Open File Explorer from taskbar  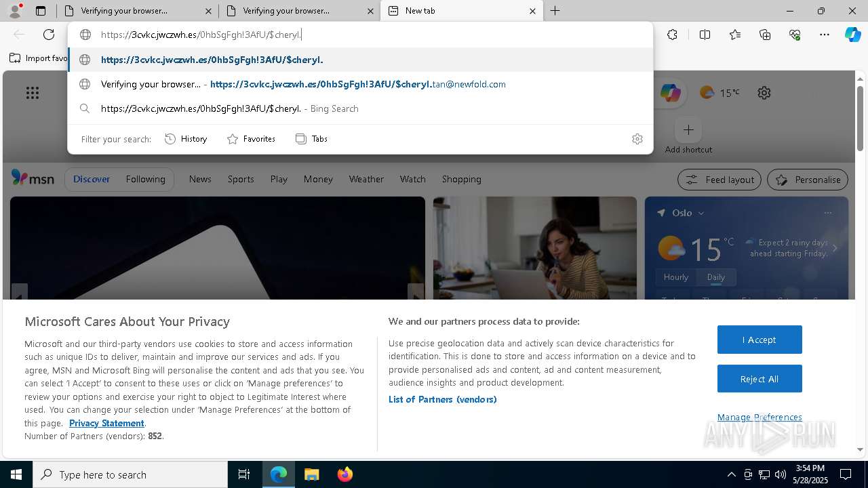(x=311, y=474)
